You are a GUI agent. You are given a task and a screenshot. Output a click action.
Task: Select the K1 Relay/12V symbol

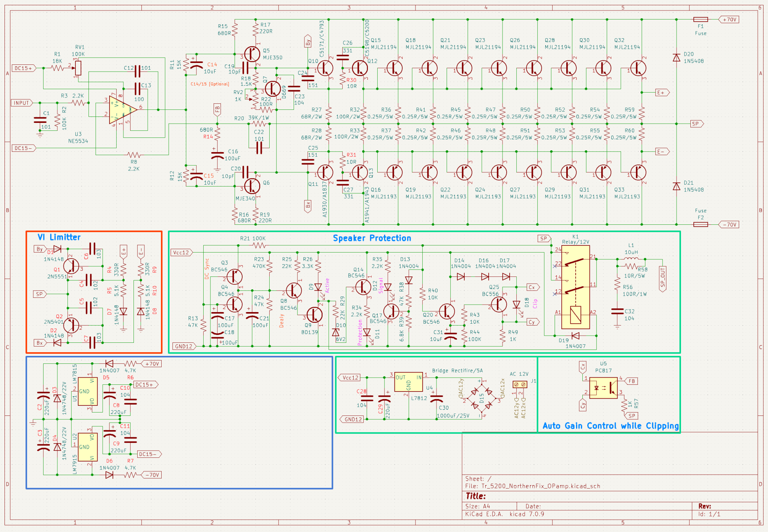point(575,287)
